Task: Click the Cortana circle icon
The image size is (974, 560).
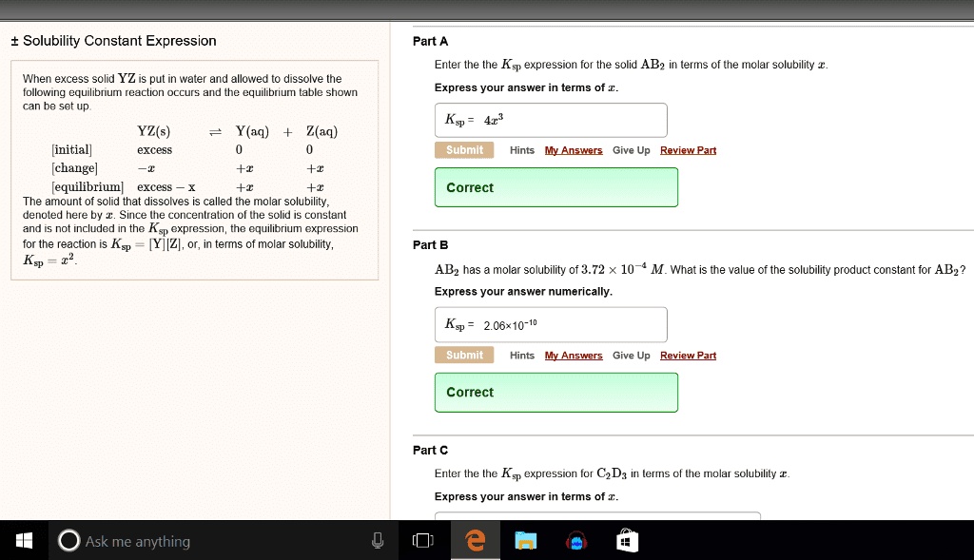Action: pos(68,540)
